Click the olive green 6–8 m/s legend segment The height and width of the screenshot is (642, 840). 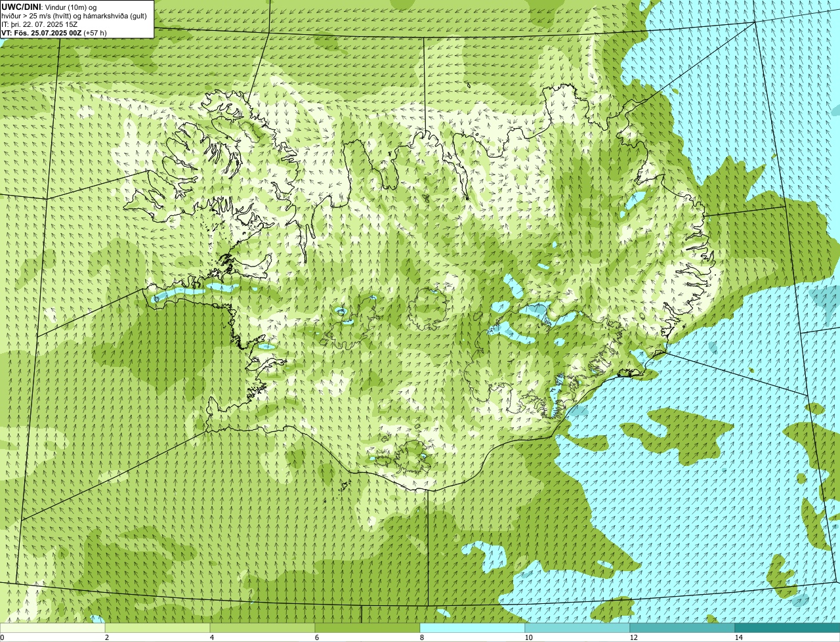[367, 628]
